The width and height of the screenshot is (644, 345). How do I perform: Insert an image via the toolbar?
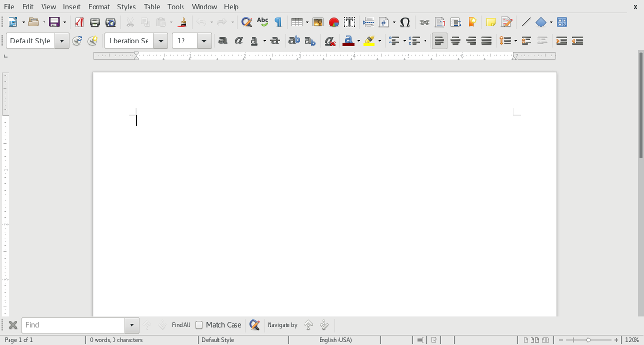coord(318,22)
